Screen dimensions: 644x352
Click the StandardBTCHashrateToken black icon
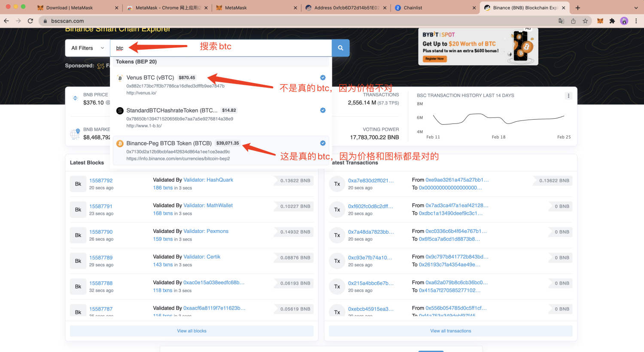pos(120,111)
